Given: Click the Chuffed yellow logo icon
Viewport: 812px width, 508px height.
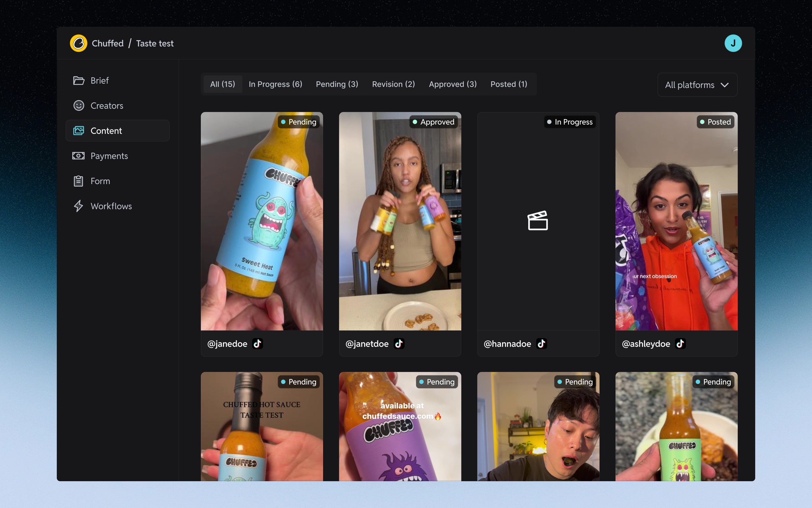Looking at the screenshot, I should pos(78,43).
